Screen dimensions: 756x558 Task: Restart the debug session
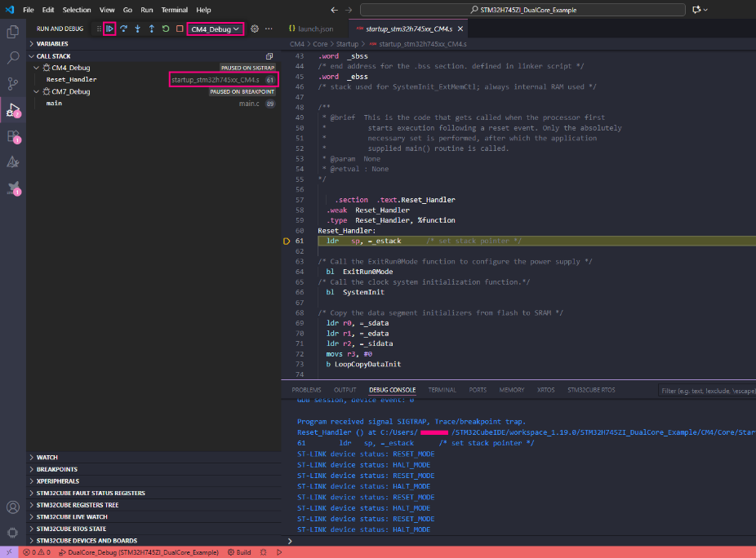pyautogui.click(x=166, y=29)
